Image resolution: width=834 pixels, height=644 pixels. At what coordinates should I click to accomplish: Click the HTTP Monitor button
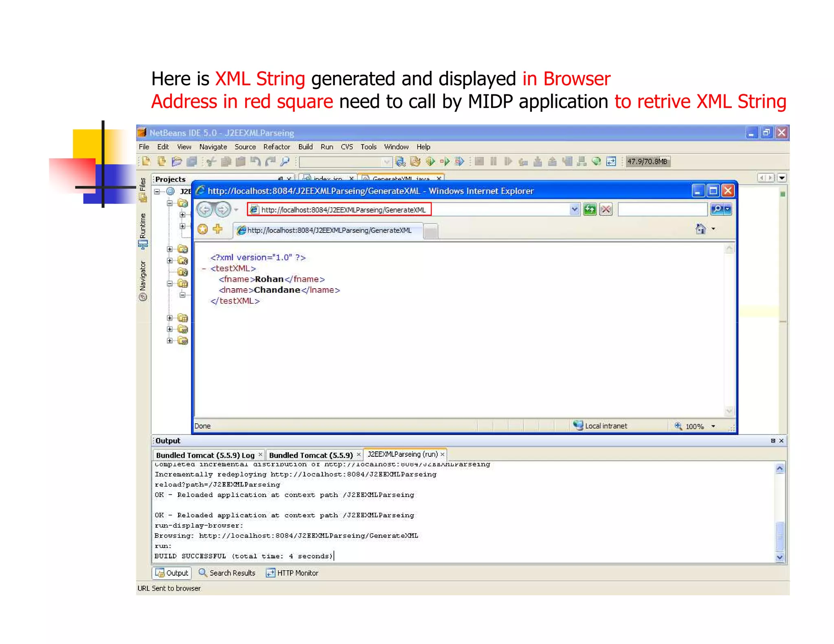[x=292, y=573]
